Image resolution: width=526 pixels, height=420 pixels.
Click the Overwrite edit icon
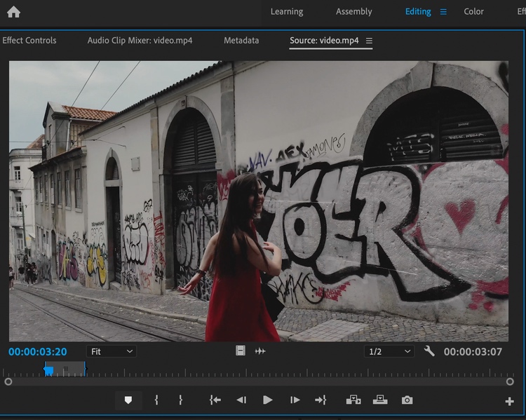[x=380, y=400]
